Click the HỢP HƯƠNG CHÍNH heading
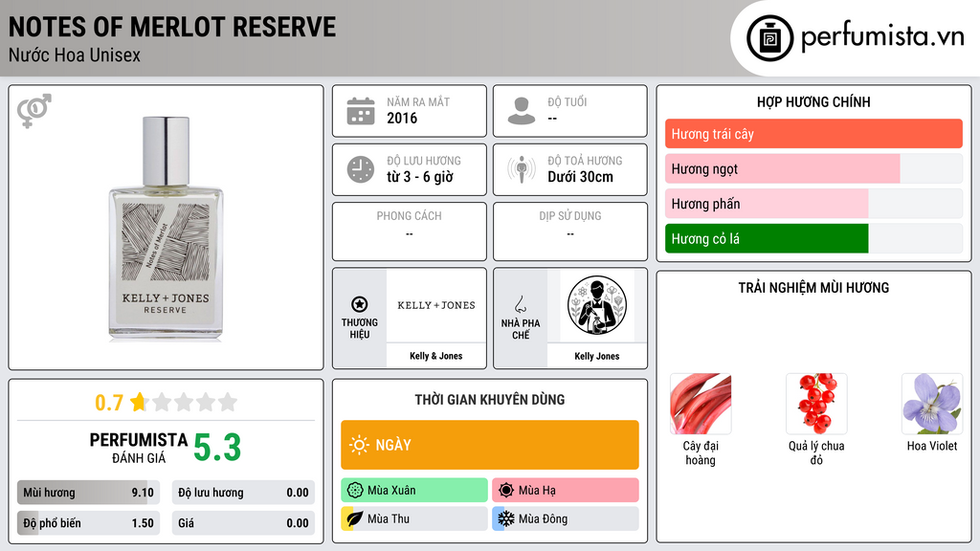 [813, 101]
